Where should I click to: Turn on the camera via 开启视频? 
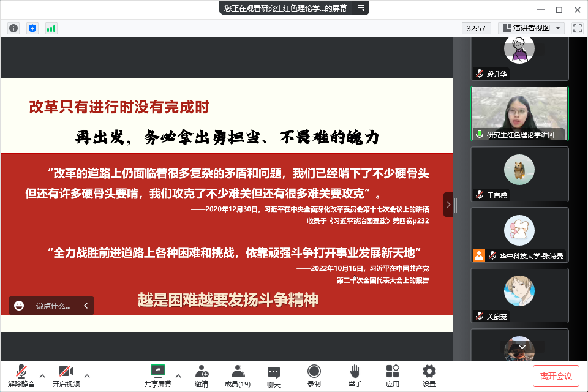tap(66, 375)
